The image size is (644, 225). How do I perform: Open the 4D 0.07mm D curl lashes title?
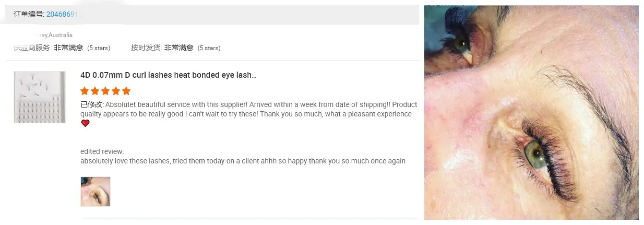(168, 75)
